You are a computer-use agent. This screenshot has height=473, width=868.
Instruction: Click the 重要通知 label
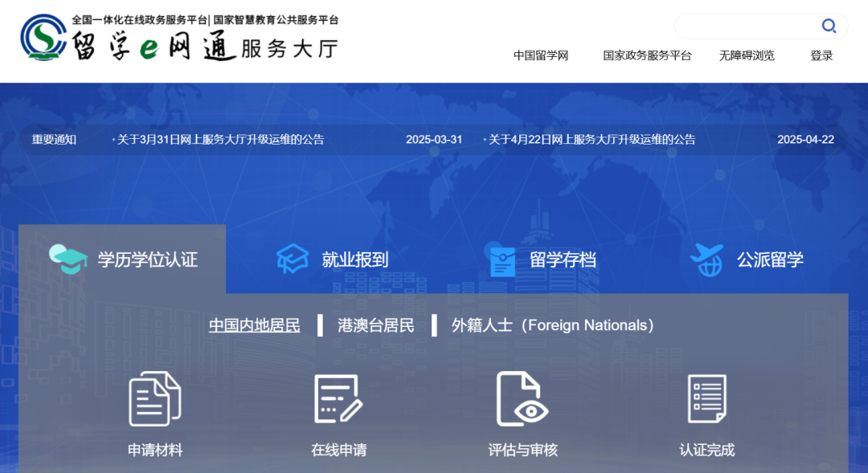point(54,140)
